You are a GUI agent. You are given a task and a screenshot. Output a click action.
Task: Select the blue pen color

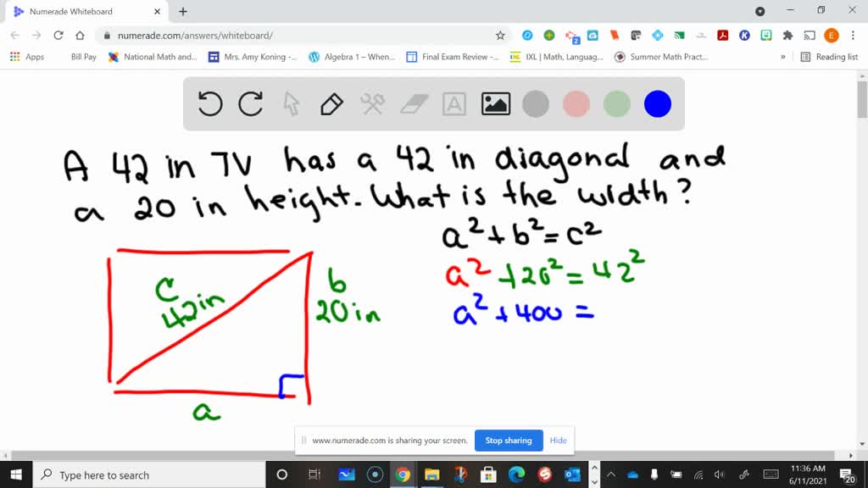[x=658, y=104]
